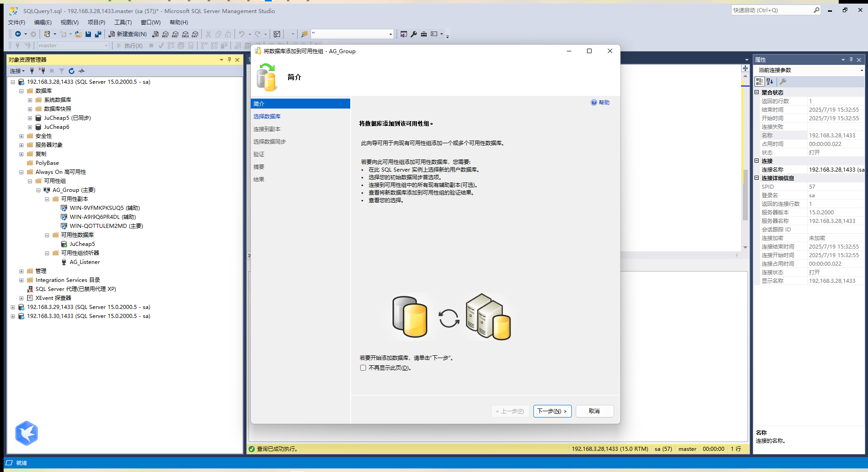Click the open file folder icon
This screenshot has height=472, width=868.
pyautogui.click(x=78, y=34)
